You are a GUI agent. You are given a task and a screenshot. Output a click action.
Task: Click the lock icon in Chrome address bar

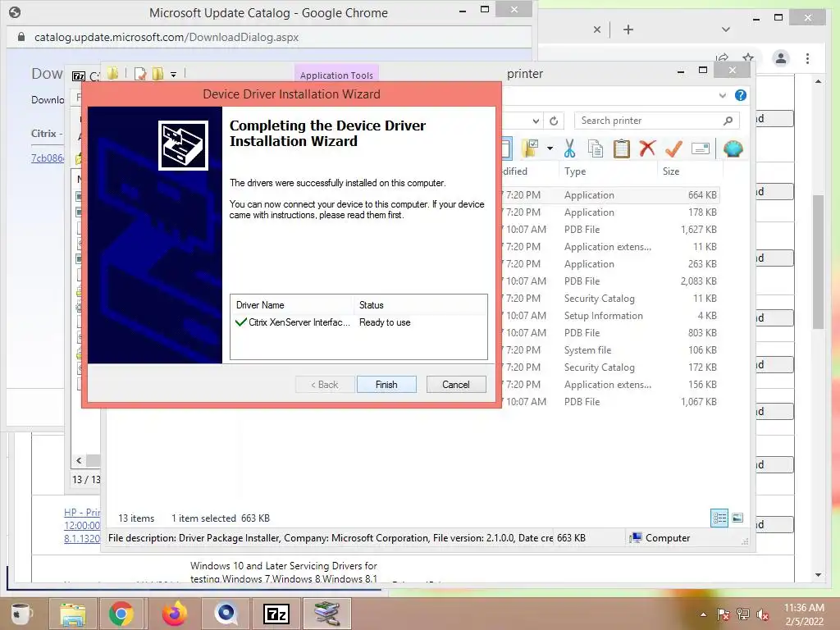[21, 37]
